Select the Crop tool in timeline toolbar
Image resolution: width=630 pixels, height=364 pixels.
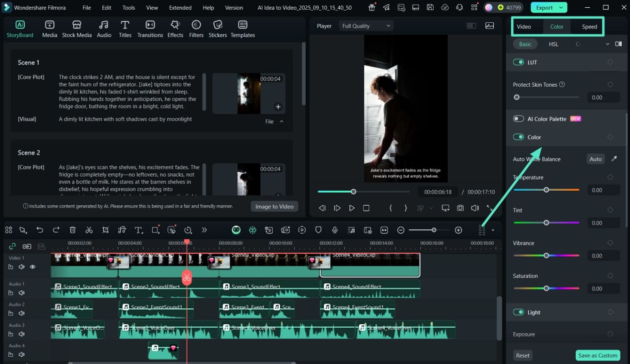pyautogui.click(x=105, y=230)
